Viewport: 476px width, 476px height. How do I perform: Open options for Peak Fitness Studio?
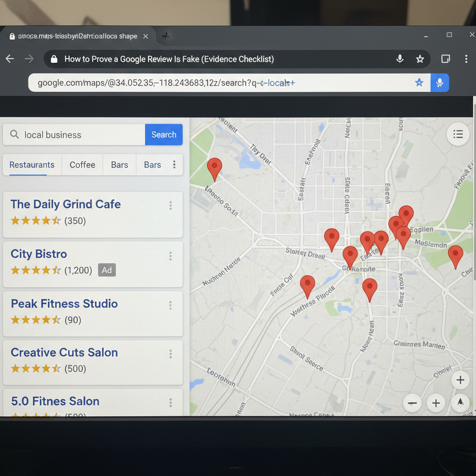[x=171, y=305]
